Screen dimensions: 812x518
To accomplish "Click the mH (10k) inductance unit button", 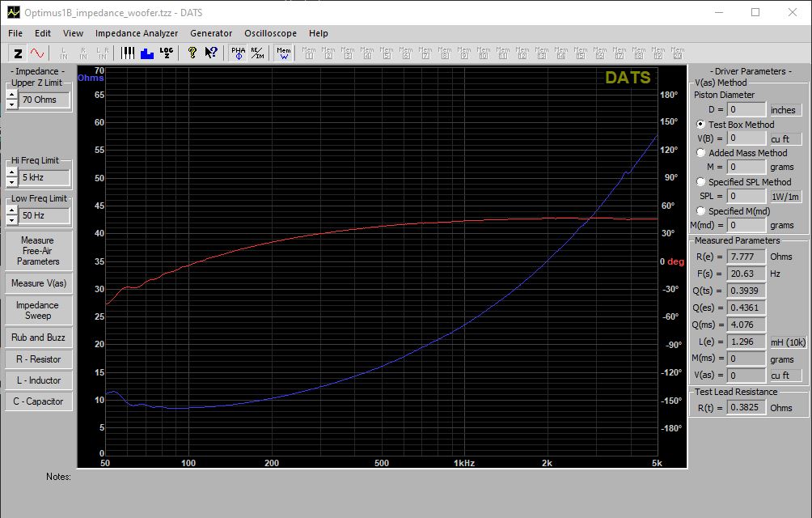I will tap(788, 342).
